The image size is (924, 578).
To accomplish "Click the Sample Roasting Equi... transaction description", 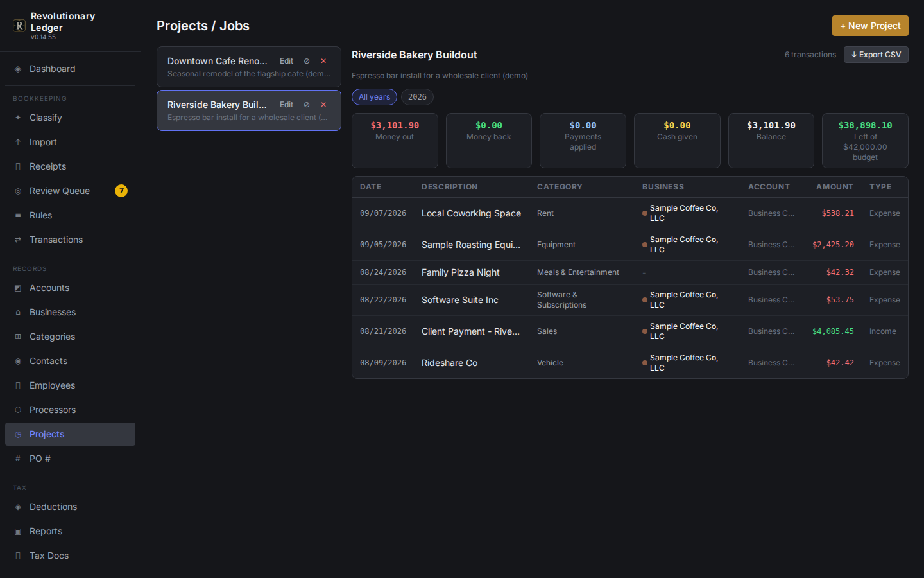I will coord(471,245).
